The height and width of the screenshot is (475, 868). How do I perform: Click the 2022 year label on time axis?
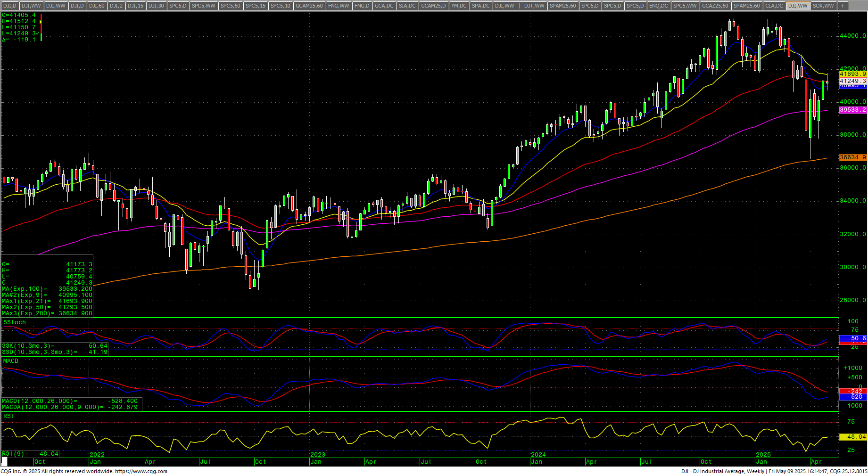(97, 455)
